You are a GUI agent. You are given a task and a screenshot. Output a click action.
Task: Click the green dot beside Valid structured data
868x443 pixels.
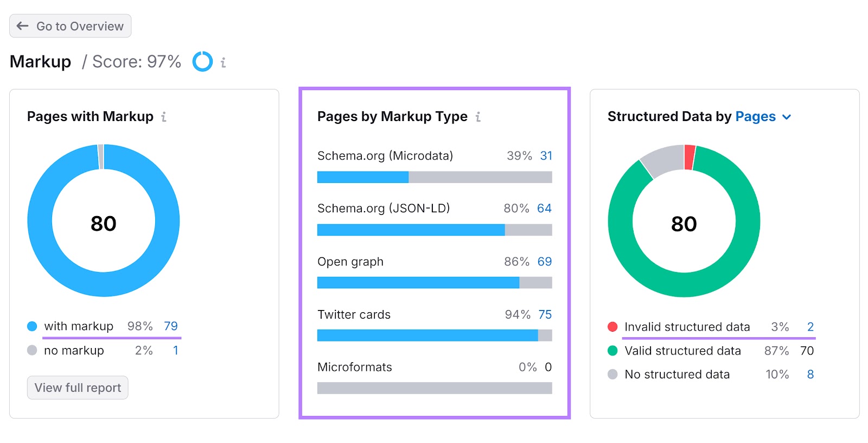point(612,351)
